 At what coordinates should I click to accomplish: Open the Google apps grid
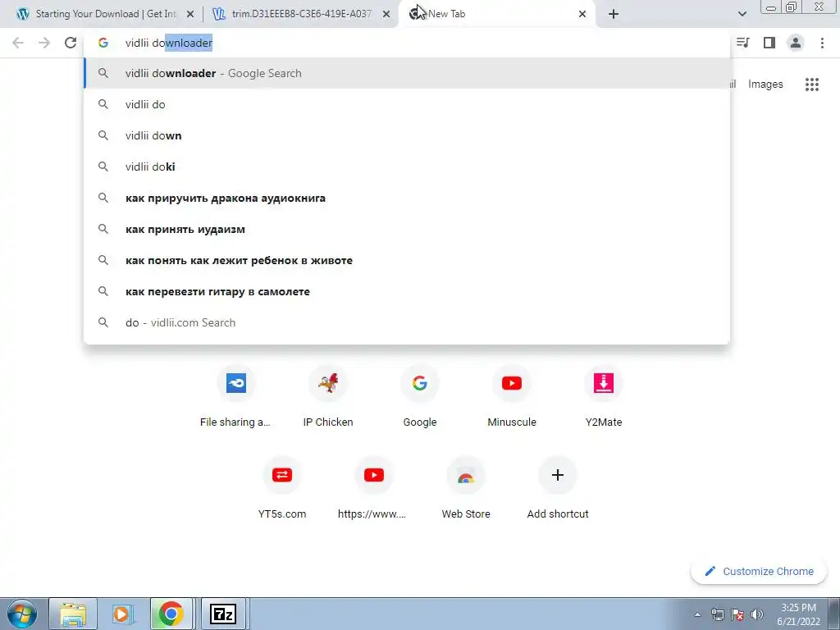(811, 84)
